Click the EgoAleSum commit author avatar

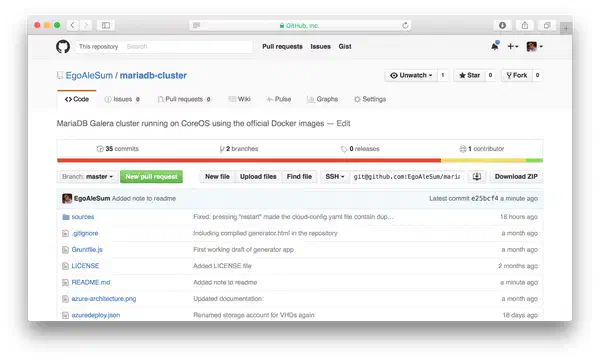pos(67,198)
